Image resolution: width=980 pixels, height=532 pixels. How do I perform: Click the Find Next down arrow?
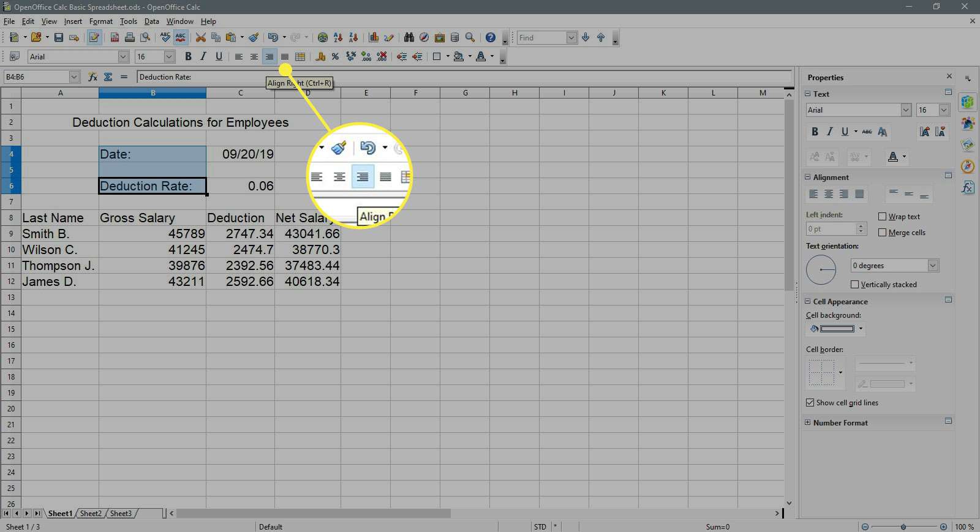click(586, 37)
